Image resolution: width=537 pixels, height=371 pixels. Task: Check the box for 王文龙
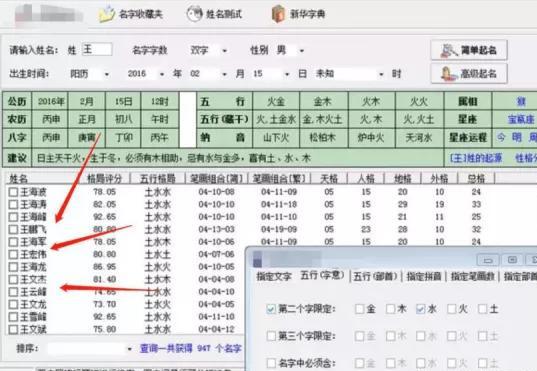click(x=13, y=305)
